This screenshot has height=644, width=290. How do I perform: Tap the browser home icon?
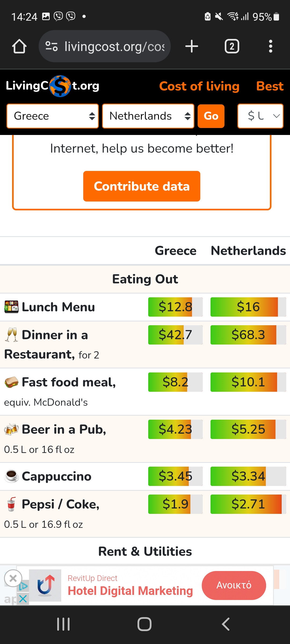(19, 46)
